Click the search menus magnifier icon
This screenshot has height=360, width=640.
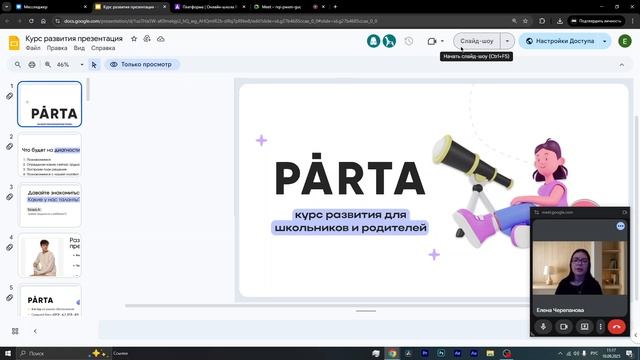click(x=18, y=64)
